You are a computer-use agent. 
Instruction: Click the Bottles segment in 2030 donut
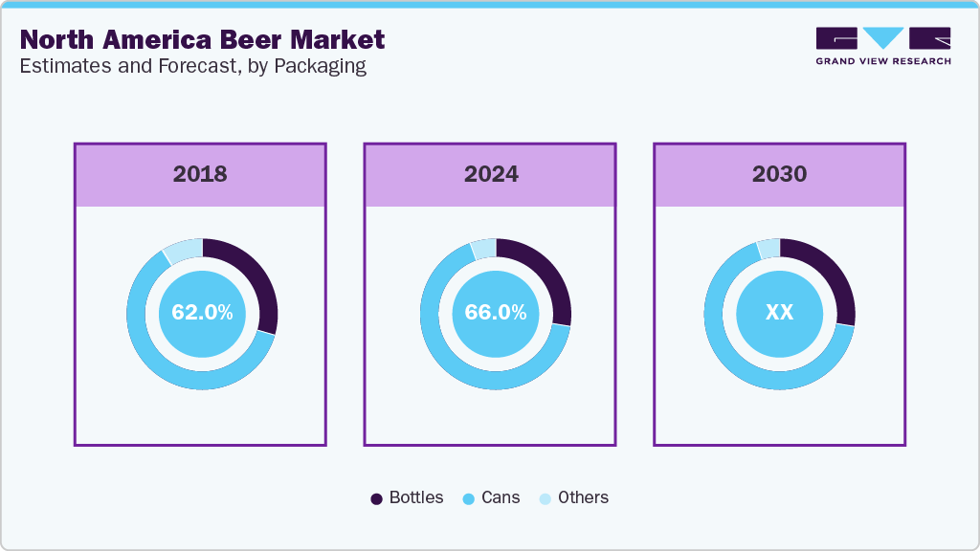click(835, 275)
